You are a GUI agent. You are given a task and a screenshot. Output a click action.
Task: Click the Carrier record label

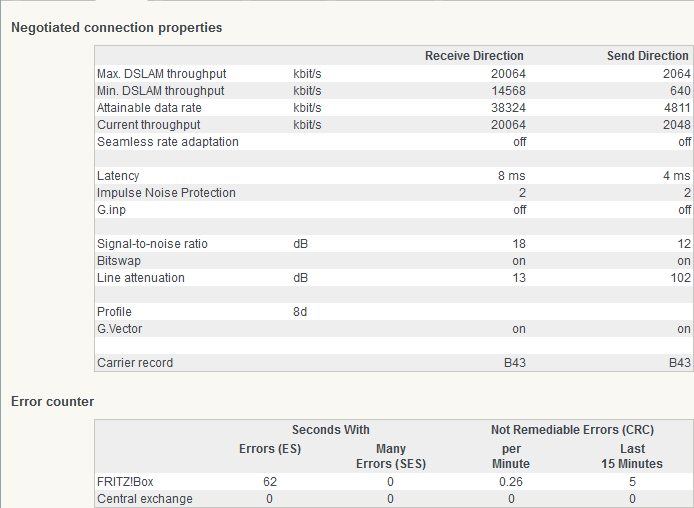click(x=134, y=363)
